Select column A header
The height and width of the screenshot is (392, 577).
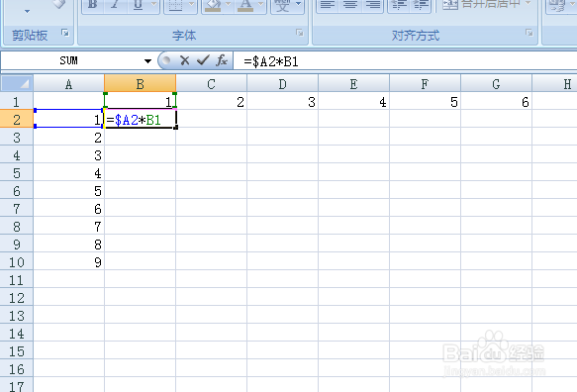coord(69,84)
